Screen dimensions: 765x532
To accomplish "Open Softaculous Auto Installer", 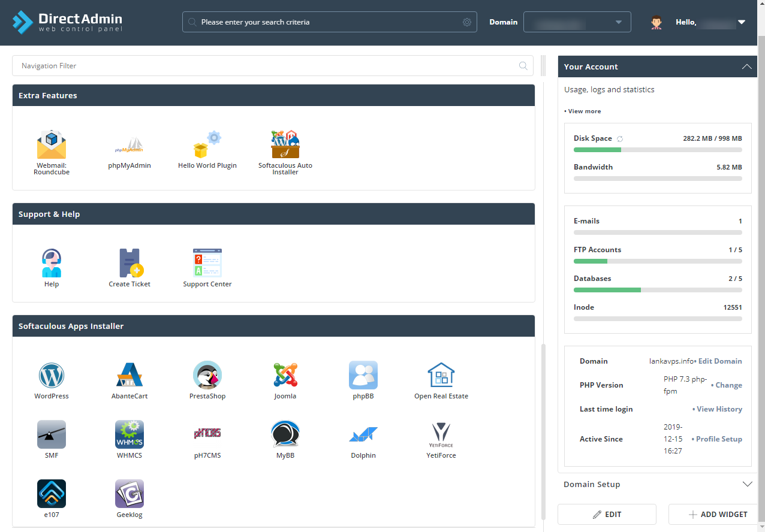I will click(x=285, y=152).
